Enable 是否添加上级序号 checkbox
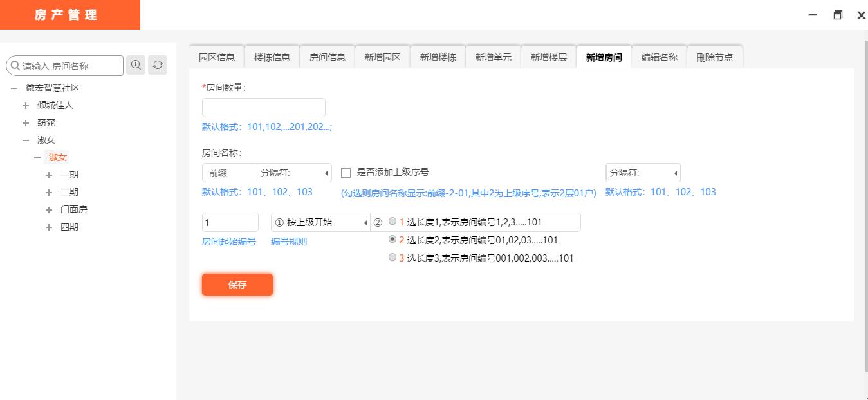 346,173
